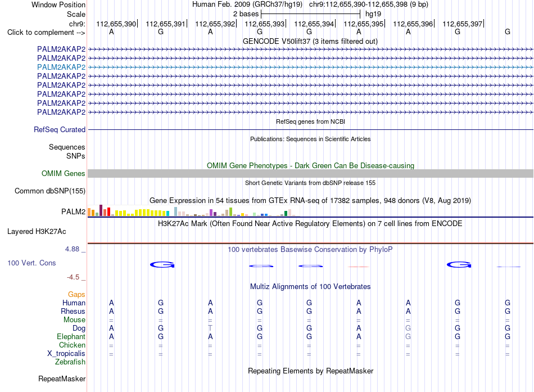The image size is (534, 392).
Task: Click the gray OMIM Genes bar
Action: pyautogui.click(x=310, y=173)
